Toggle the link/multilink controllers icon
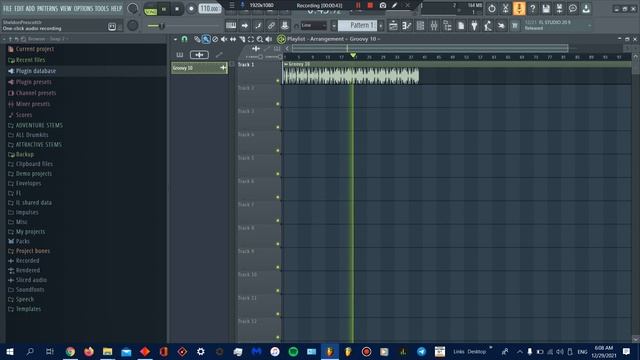 pyautogui.click(x=271, y=26)
